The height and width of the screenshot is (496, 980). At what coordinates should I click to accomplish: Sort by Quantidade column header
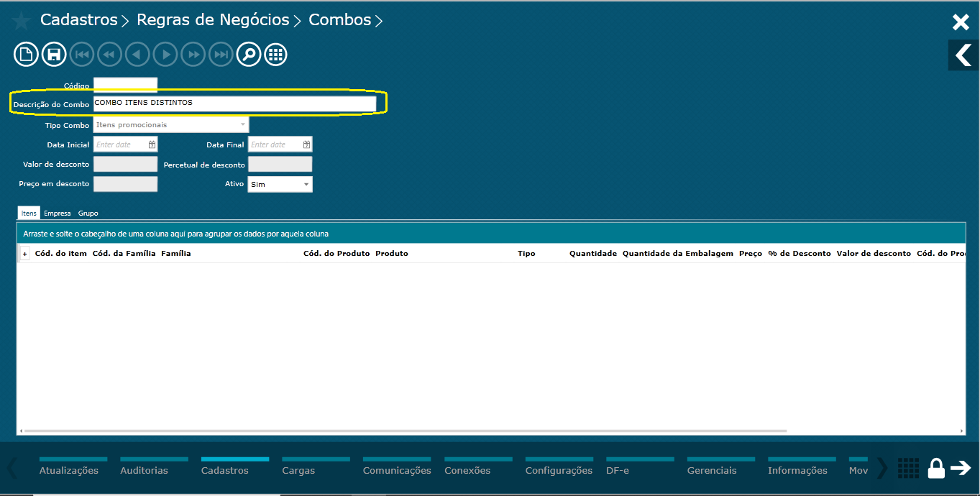point(593,254)
